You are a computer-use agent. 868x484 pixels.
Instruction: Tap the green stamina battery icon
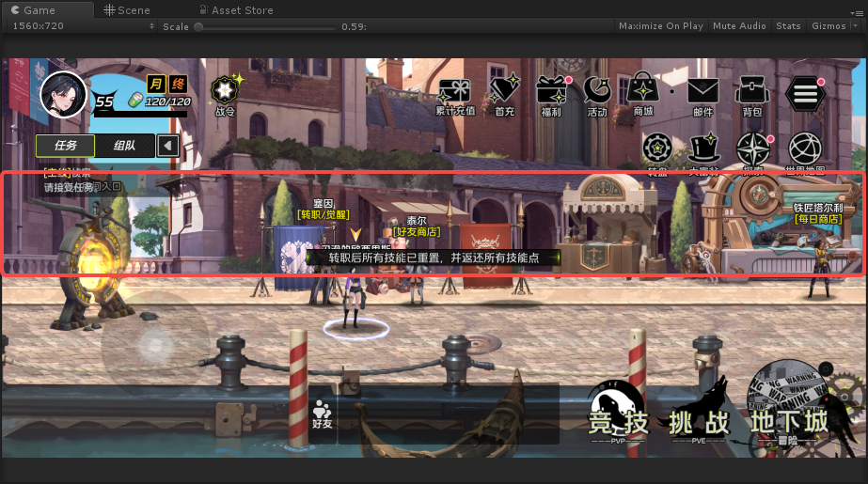coord(135,101)
